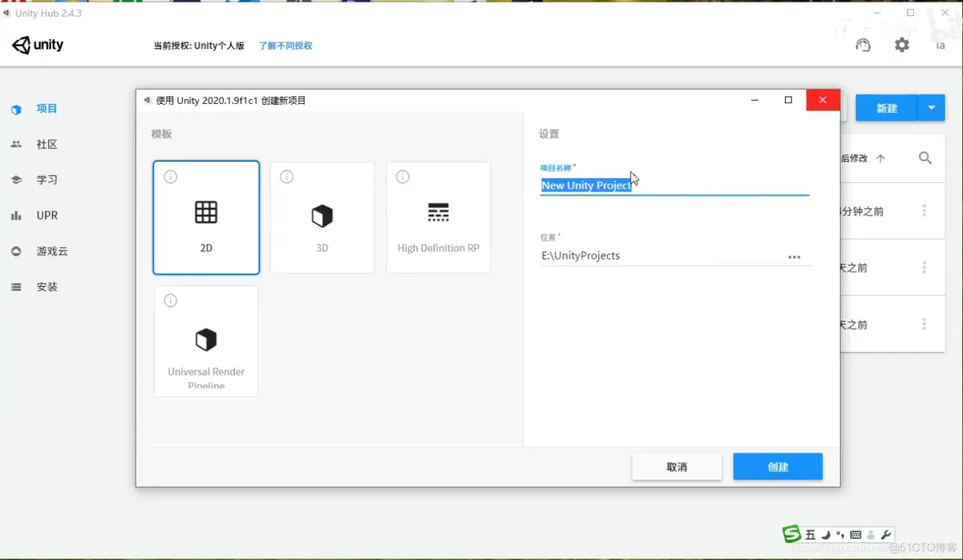Screen dimensions: 963x560
Task: Open the 安装 section in sidebar
Action: (x=46, y=287)
